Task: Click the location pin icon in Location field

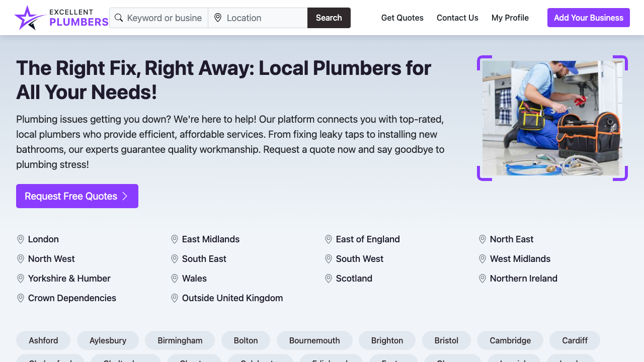Action: click(x=218, y=18)
